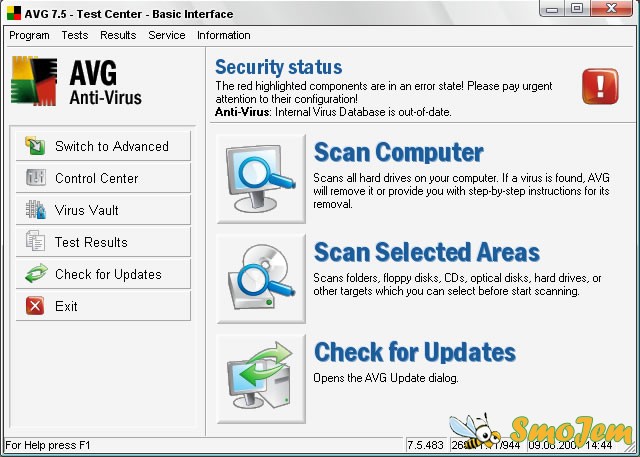The width and height of the screenshot is (640, 457).
Task: Click the Test Results documents icon
Action: pyautogui.click(x=36, y=242)
